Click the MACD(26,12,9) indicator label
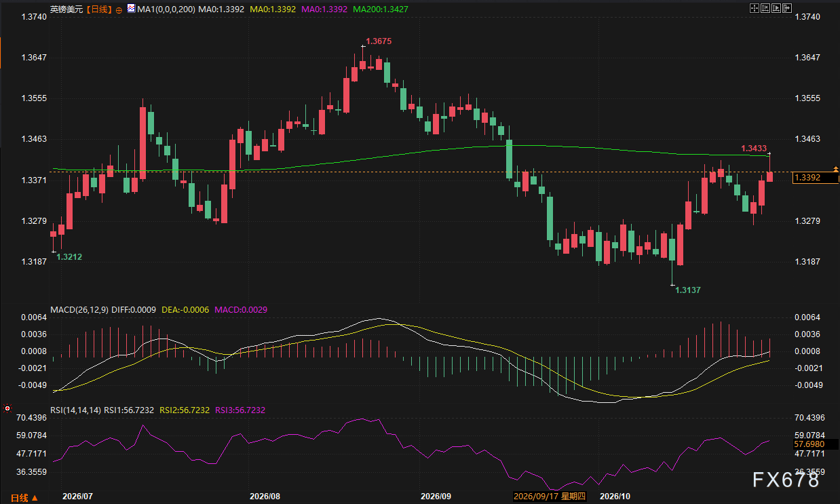The width and height of the screenshot is (840, 504). [79, 310]
